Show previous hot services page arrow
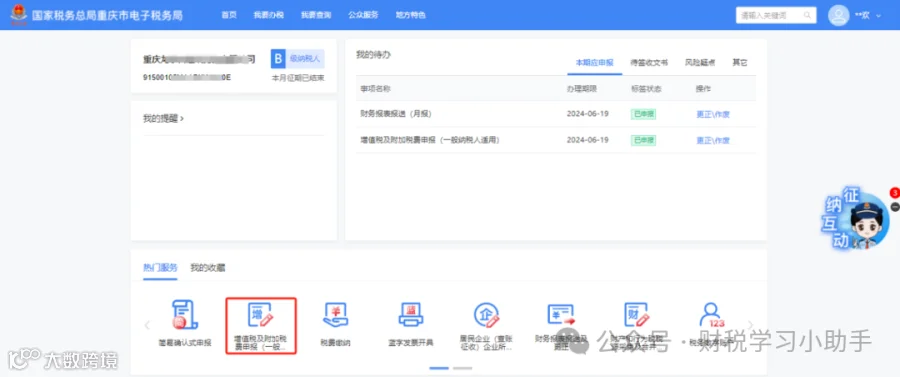Viewport: 900px width, 377px height. pyautogui.click(x=147, y=325)
